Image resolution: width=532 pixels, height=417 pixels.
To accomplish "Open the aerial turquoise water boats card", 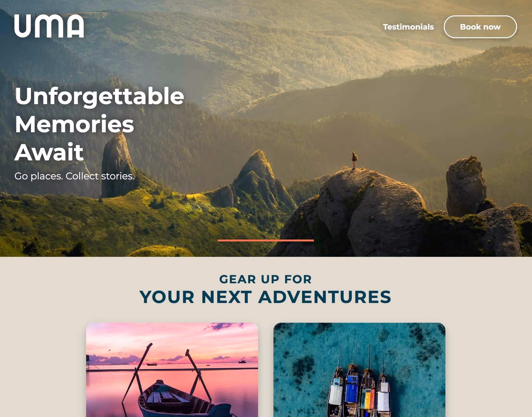I will point(359,370).
